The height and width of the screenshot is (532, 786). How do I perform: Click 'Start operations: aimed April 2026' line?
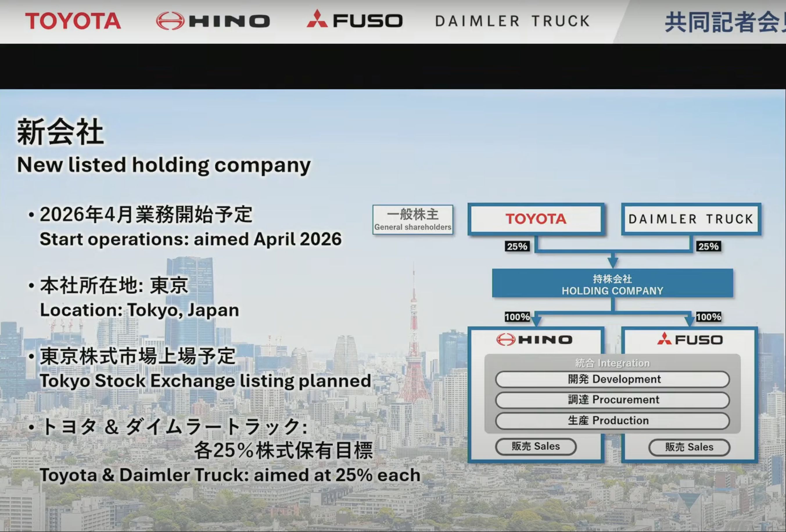tap(191, 239)
